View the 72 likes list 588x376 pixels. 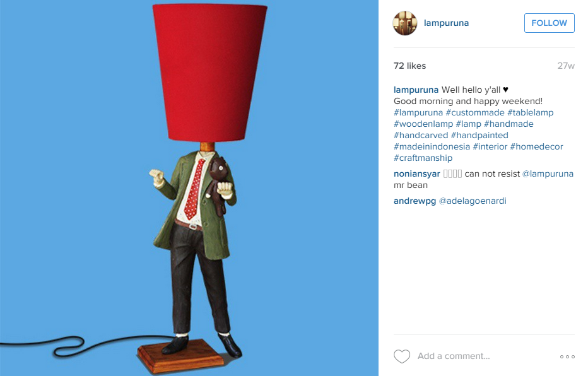(409, 66)
